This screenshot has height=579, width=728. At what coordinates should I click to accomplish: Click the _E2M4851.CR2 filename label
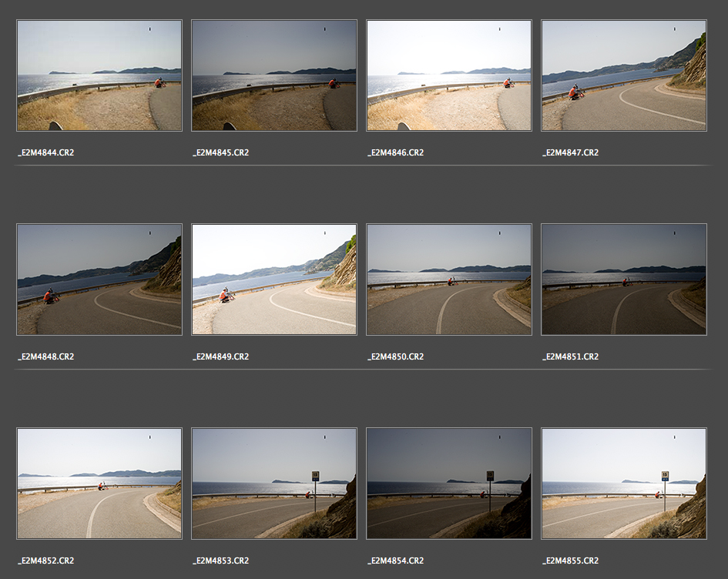[x=571, y=356]
